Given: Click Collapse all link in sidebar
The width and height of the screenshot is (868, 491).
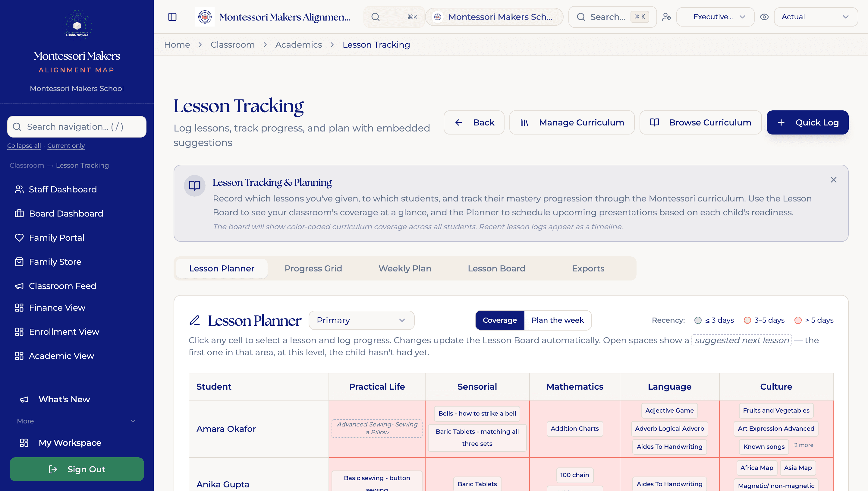Looking at the screenshot, I should 24,146.
